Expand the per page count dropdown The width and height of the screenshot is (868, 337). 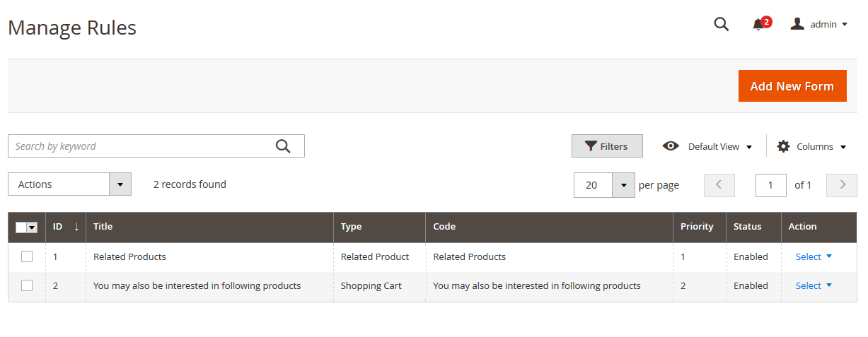click(x=623, y=185)
